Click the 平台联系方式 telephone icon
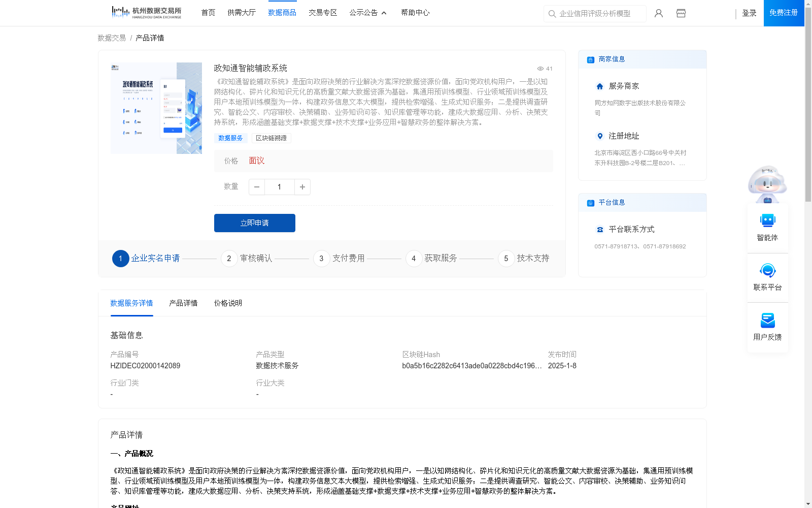Viewport: 812px width, 508px height. pyautogui.click(x=600, y=230)
